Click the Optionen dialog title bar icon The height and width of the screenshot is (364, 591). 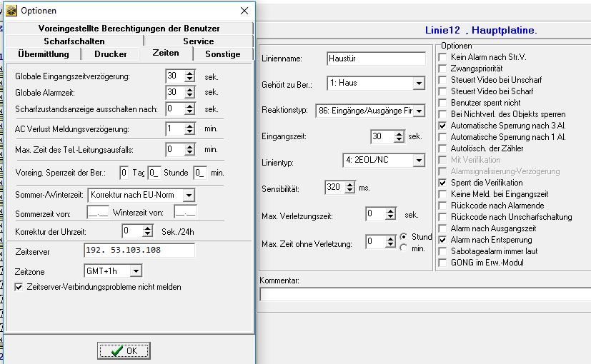(11, 10)
